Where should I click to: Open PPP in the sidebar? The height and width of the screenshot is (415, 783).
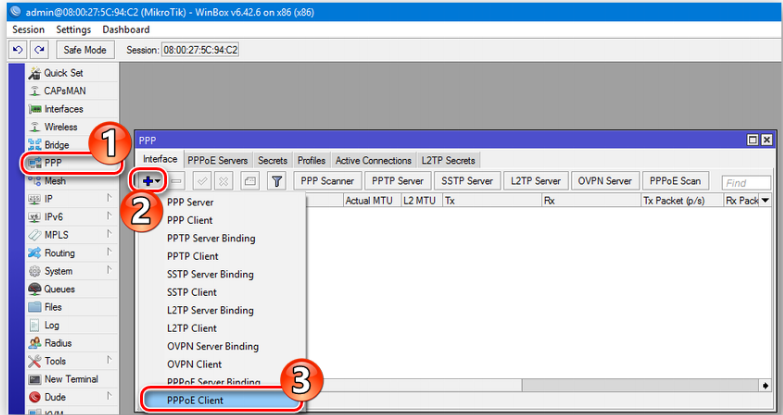tap(72, 163)
